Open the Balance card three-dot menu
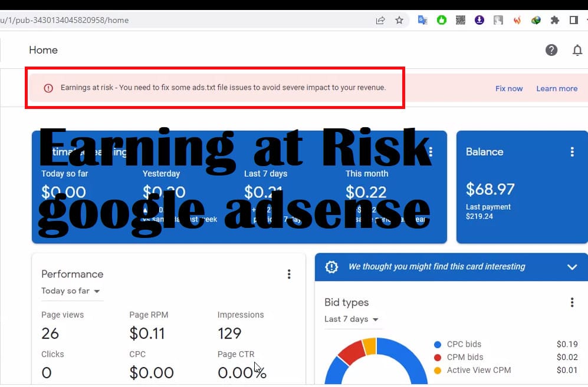The image size is (588, 387). coord(571,152)
